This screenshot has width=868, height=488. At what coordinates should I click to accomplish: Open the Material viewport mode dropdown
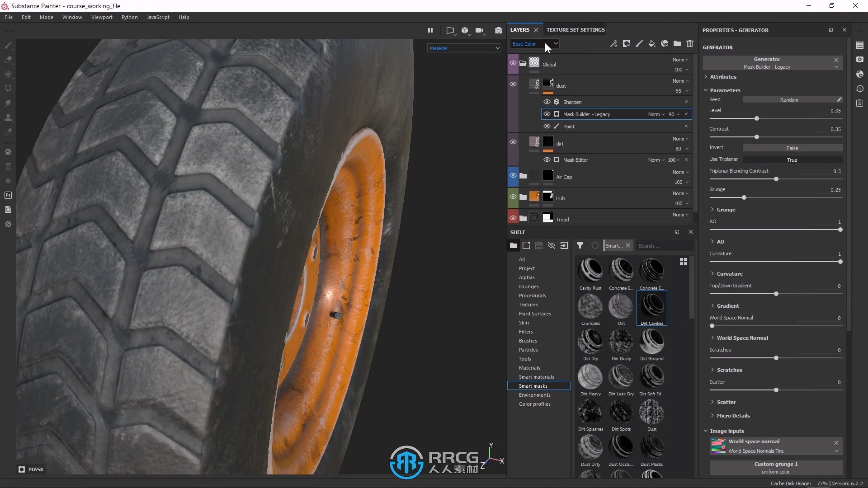pyautogui.click(x=464, y=48)
